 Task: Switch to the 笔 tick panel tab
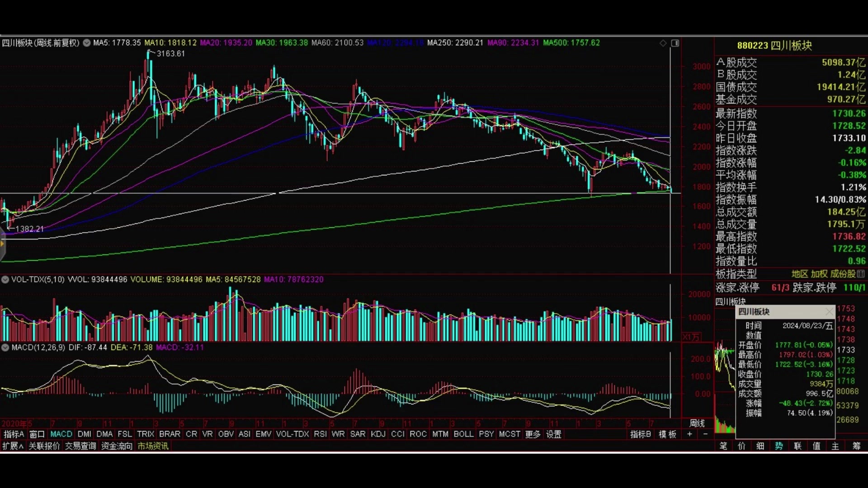(x=723, y=446)
